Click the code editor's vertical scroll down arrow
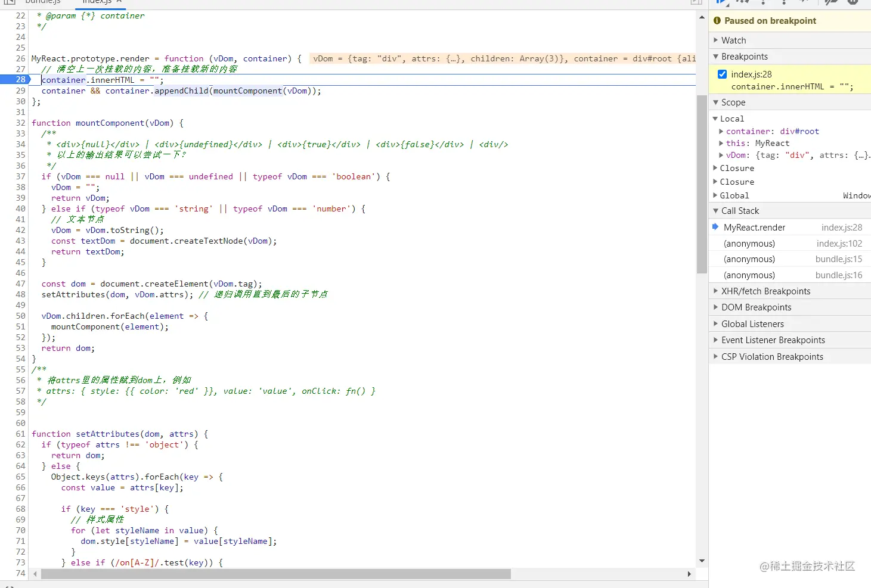 click(x=702, y=561)
